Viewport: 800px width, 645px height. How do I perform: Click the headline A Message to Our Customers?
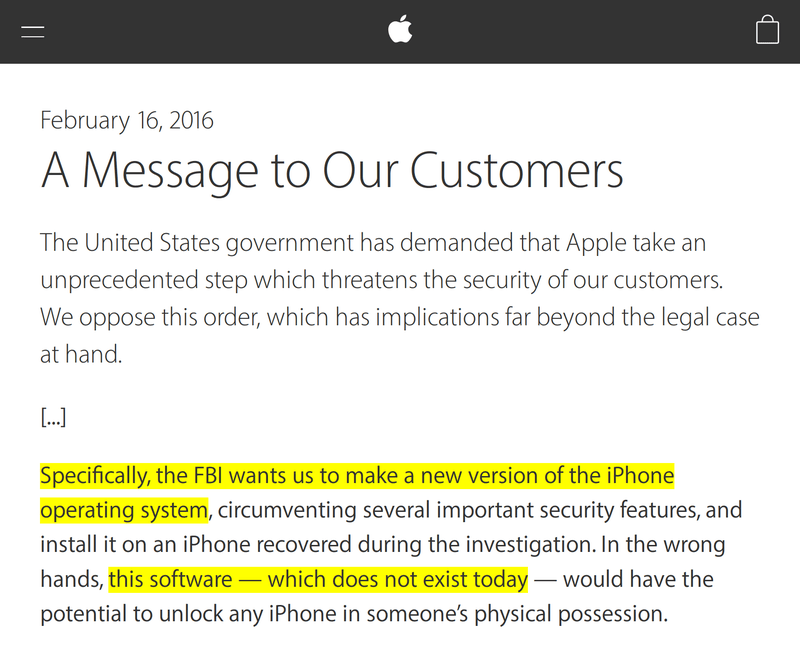[332, 171]
